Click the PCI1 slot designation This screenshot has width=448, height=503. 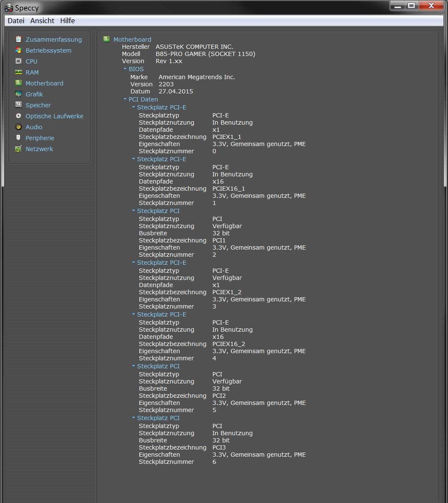[x=219, y=240]
